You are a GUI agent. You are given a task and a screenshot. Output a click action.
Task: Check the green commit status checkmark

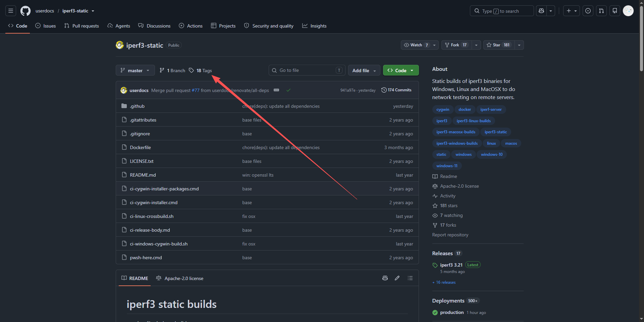288,90
